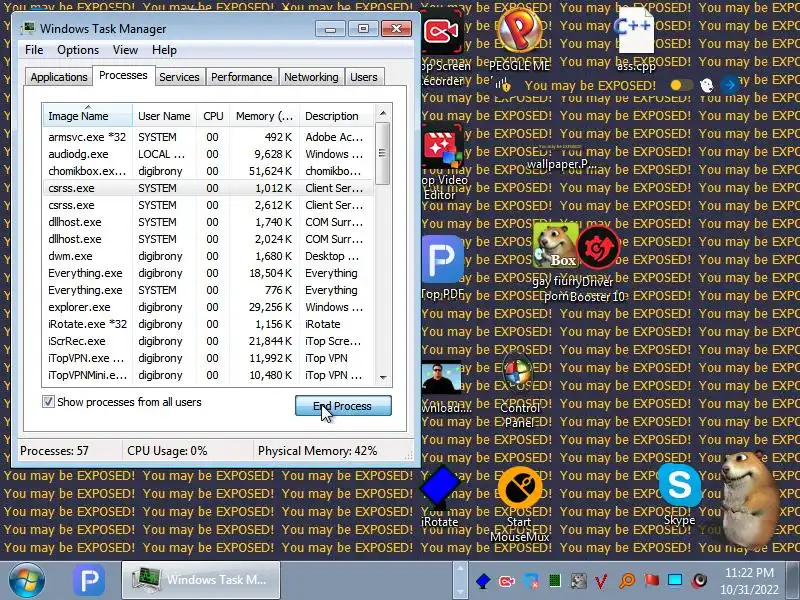
Task: Launch Skype from the desktop
Action: [679, 485]
